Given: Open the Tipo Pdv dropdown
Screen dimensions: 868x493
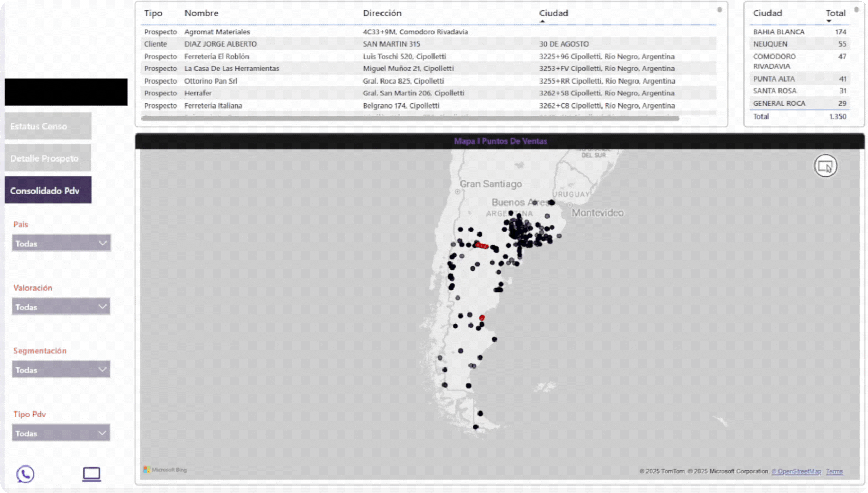Looking at the screenshot, I should (61, 433).
